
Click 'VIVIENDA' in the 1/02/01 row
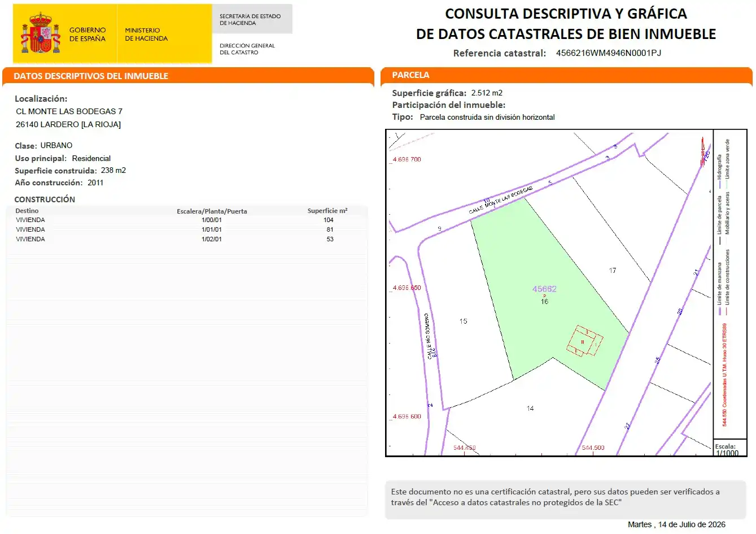tap(30, 239)
